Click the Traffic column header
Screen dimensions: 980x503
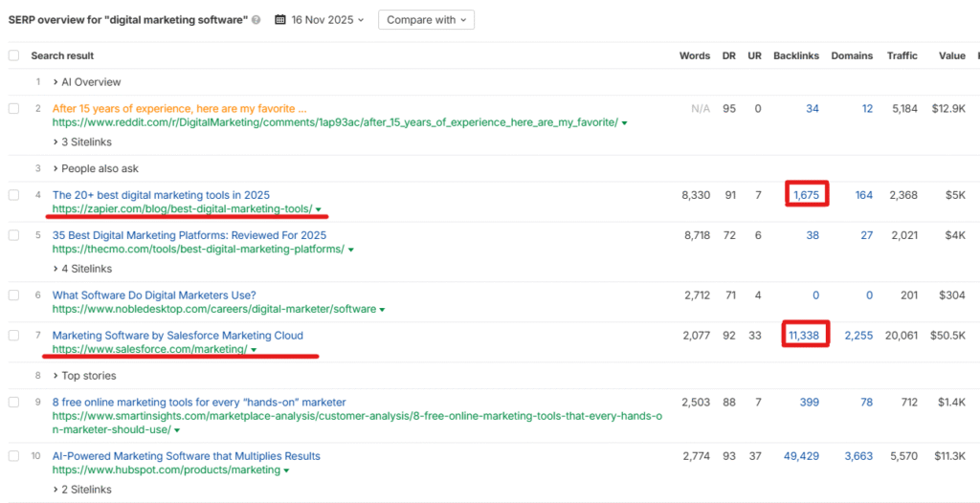902,55
